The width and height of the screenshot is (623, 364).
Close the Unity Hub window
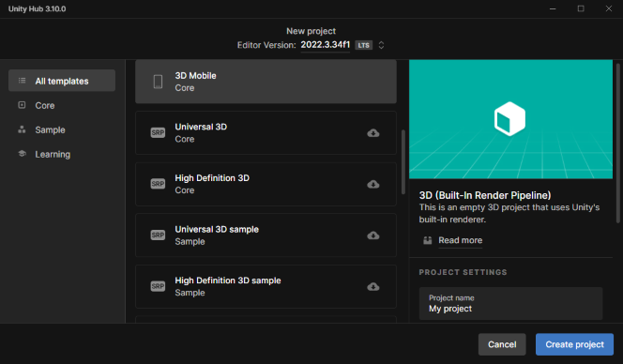[609, 8]
